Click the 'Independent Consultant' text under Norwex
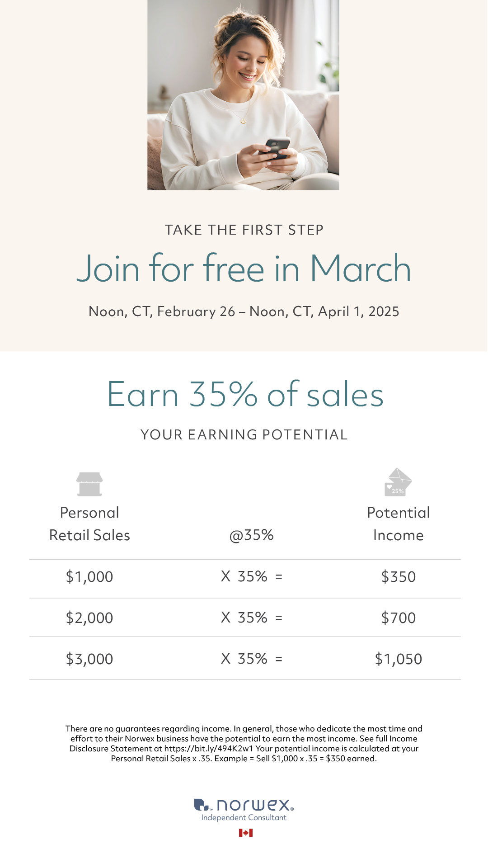The width and height of the screenshot is (488, 868). (x=244, y=817)
